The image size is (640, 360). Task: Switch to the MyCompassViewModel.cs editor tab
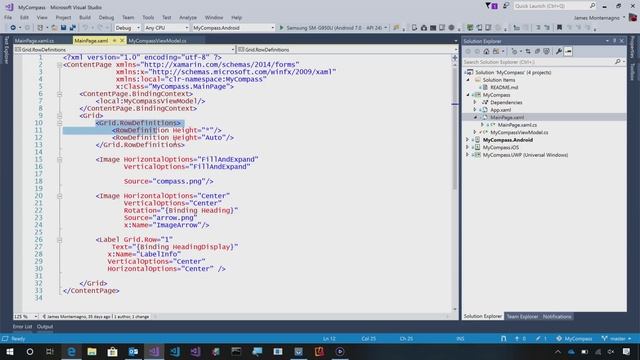158,41
